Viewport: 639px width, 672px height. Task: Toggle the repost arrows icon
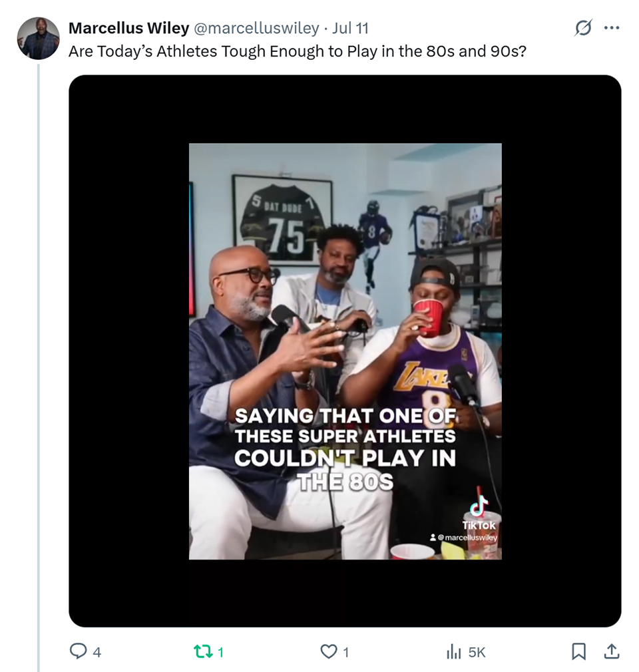(200, 651)
